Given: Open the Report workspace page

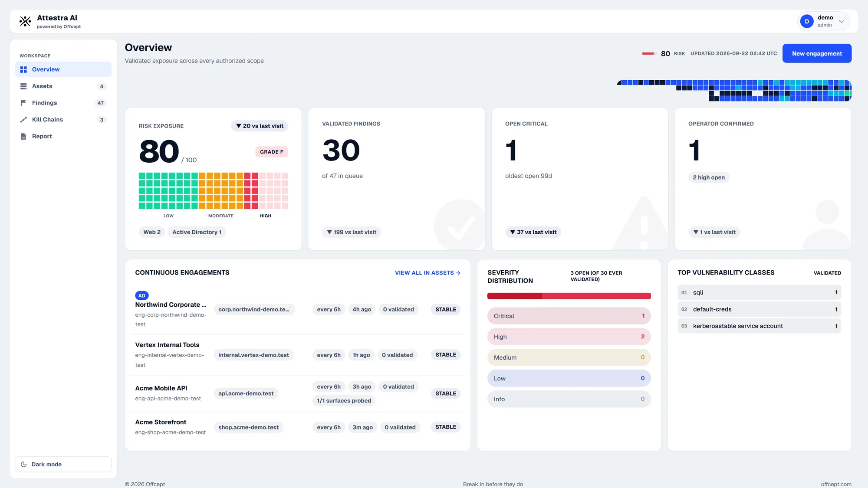Looking at the screenshot, I should coord(63,136).
